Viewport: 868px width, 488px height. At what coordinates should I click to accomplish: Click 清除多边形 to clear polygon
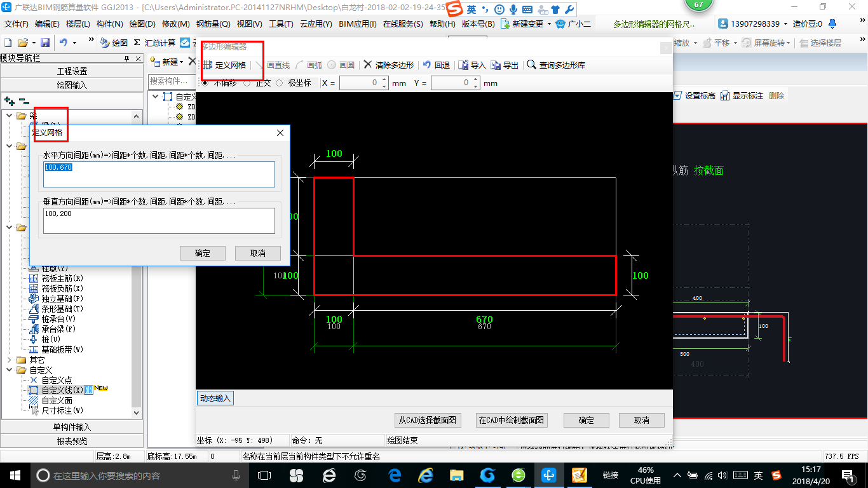pyautogui.click(x=388, y=65)
